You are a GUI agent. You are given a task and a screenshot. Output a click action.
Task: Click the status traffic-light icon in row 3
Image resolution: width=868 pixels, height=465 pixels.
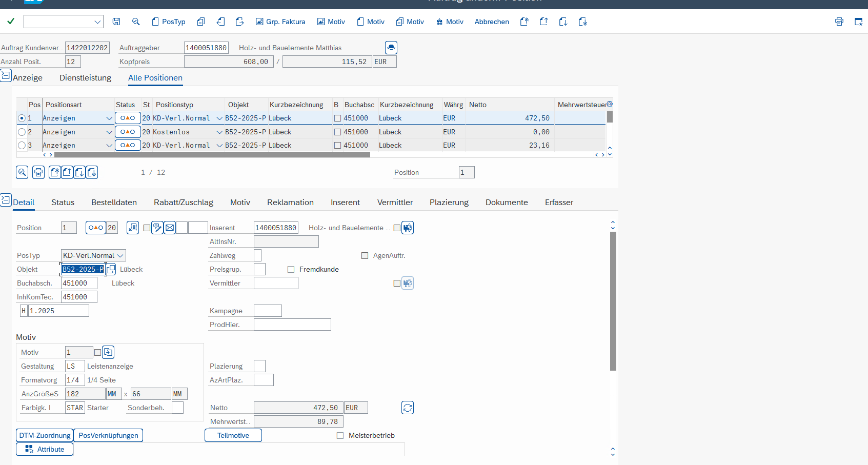128,145
